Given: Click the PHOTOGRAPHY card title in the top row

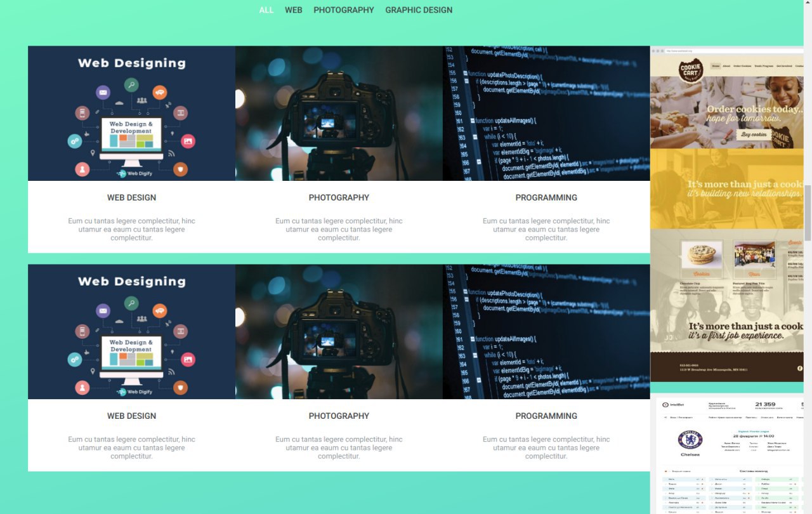Looking at the screenshot, I should coord(339,197).
